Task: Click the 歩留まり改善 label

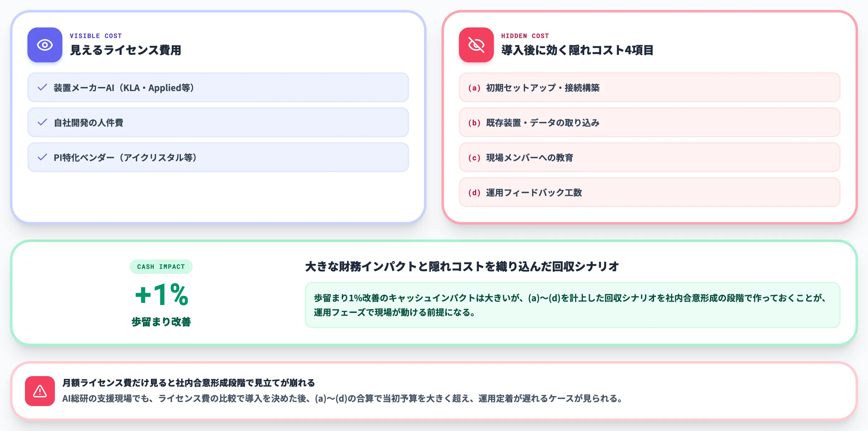Action: (x=161, y=322)
